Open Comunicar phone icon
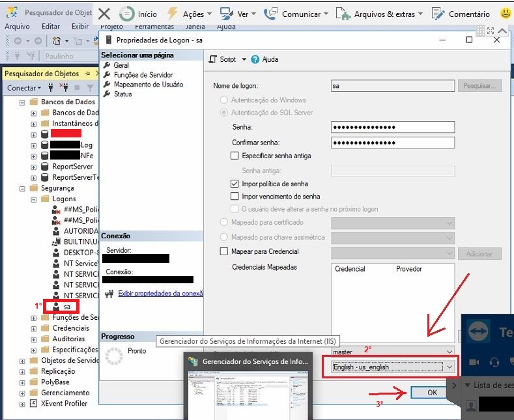The height and width of the screenshot is (420, 514). click(x=271, y=14)
